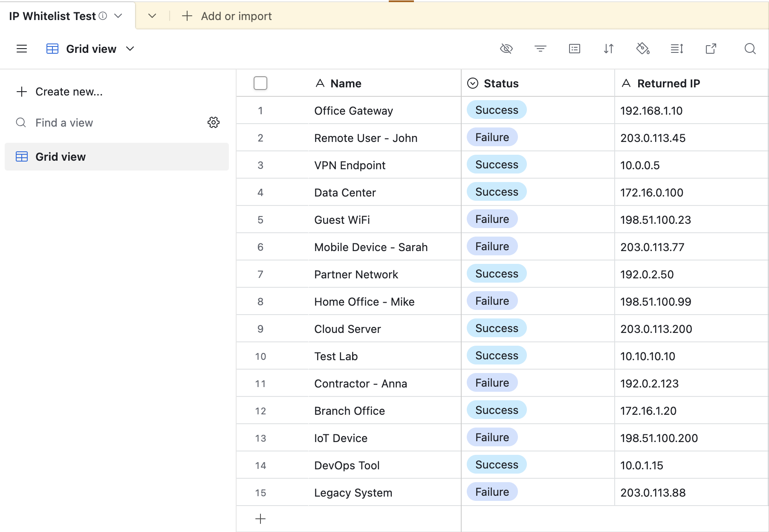Open Status dropdown for IoT Device

[x=538, y=437]
